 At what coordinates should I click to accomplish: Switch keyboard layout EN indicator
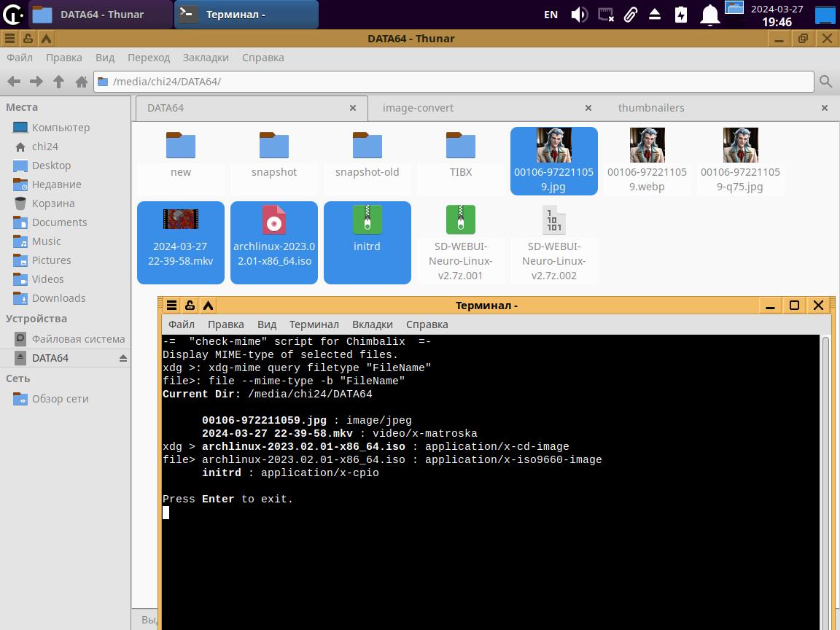(551, 15)
